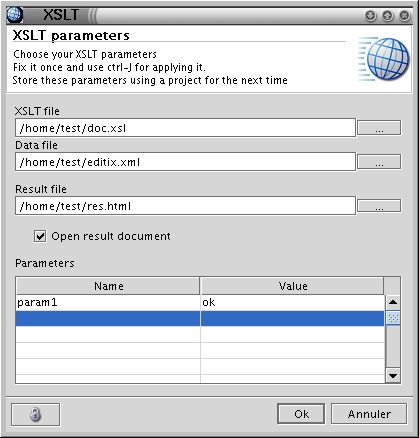Select the param1 name cell
The height and width of the screenshot is (438, 419).
pyautogui.click(x=108, y=303)
